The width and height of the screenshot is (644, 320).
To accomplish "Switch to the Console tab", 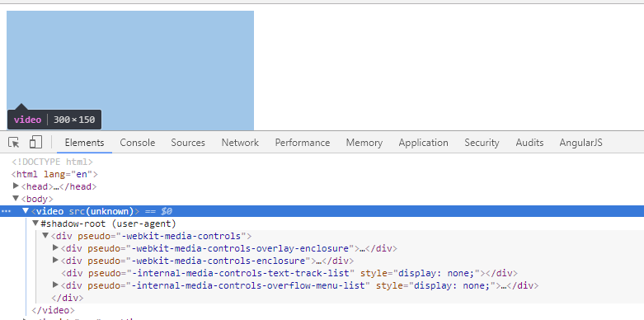I will (x=137, y=143).
